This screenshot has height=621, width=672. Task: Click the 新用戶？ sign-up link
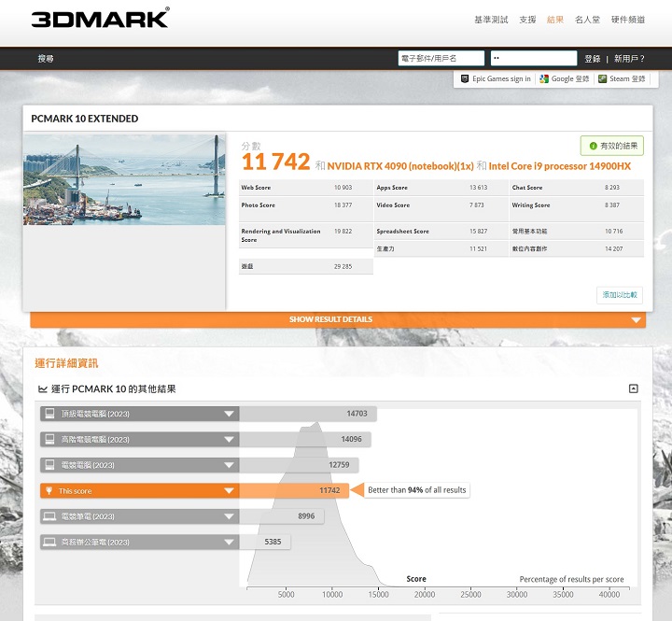point(629,59)
